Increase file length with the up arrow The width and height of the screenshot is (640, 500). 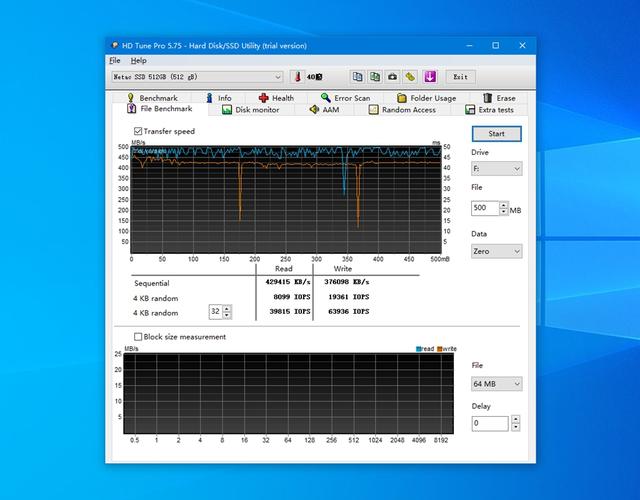click(x=504, y=205)
